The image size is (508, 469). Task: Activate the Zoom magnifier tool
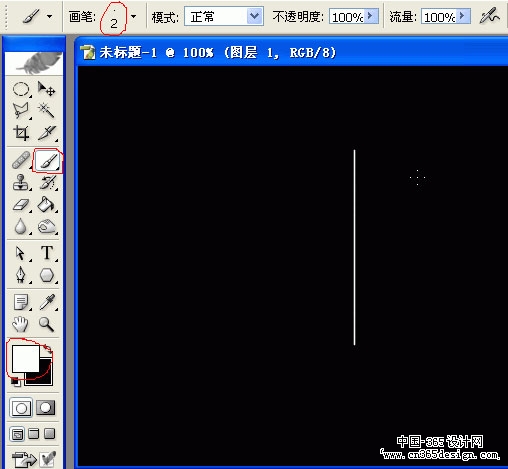click(46, 324)
